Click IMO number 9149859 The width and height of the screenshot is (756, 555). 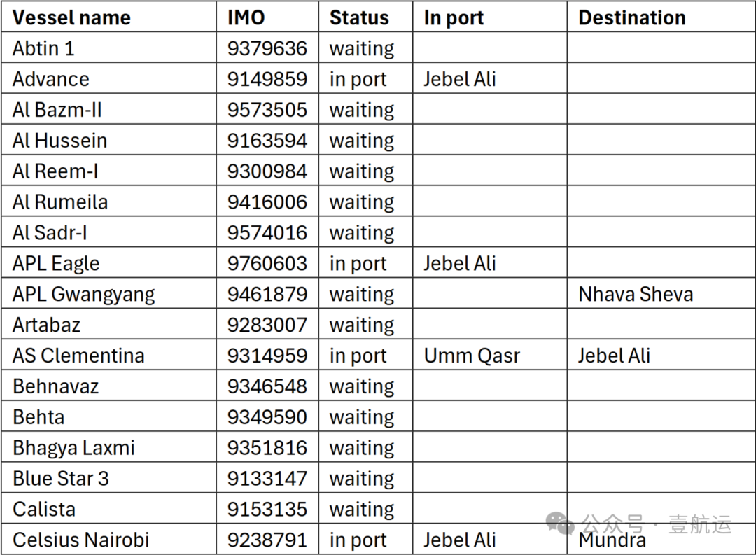tap(267, 79)
